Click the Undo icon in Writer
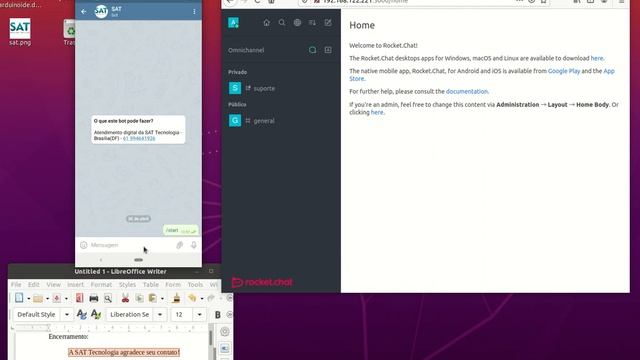This screenshot has width=640, height=360. click(x=192, y=298)
